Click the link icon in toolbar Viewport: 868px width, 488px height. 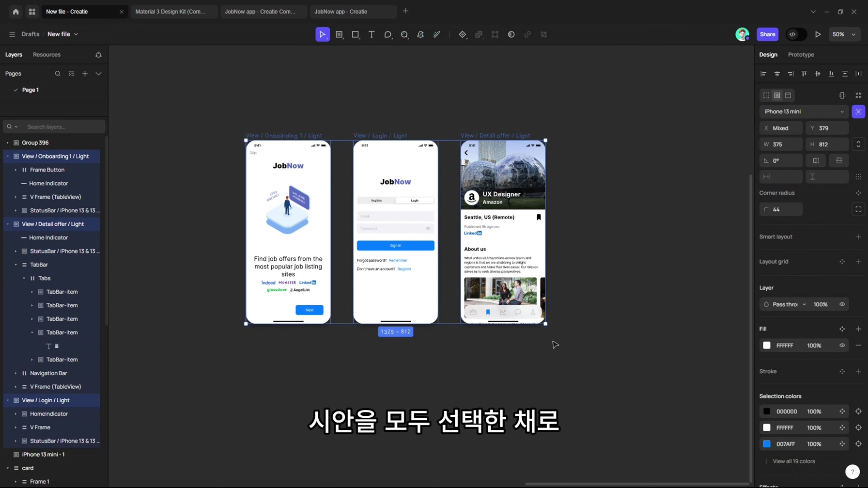tap(527, 34)
